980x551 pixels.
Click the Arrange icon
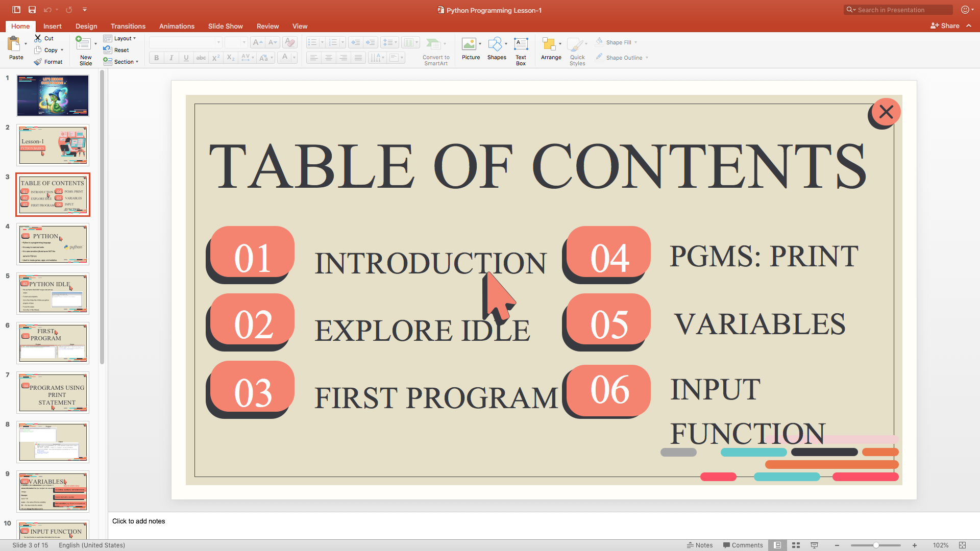point(549,44)
